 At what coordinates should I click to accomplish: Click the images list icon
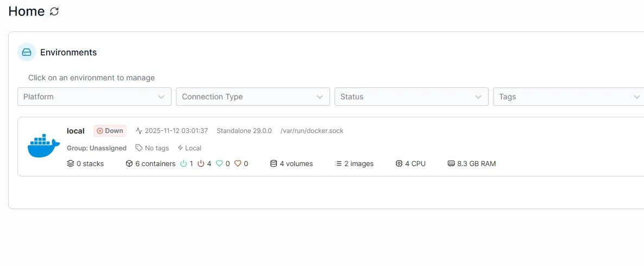[338, 163]
